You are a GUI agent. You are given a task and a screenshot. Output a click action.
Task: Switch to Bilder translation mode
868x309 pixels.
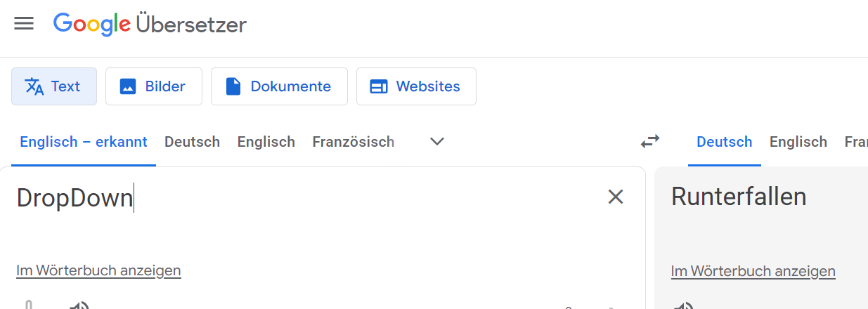click(154, 86)
